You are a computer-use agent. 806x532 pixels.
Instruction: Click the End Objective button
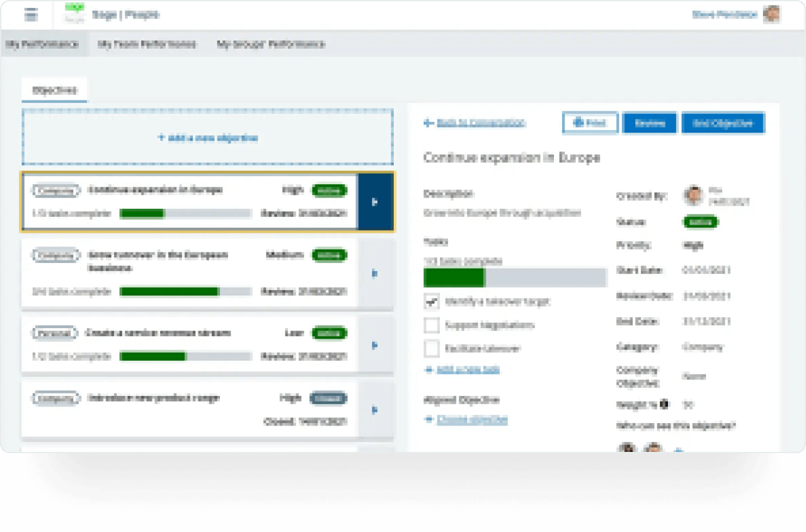click(723, 123)
